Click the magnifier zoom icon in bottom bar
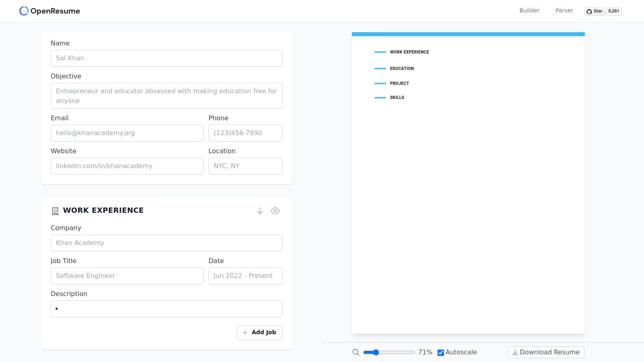Screen dimensions: 644x362 (x=356, y=352)
